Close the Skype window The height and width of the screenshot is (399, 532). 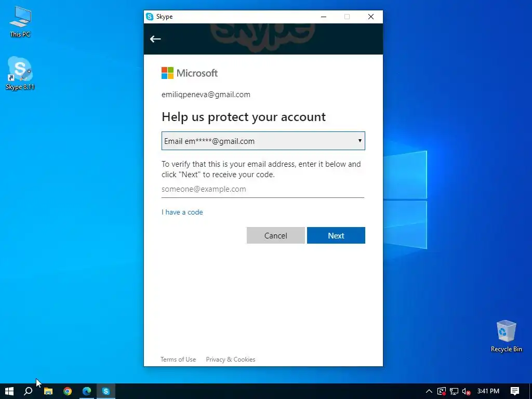pyautogui.click(x=371, y=17)
